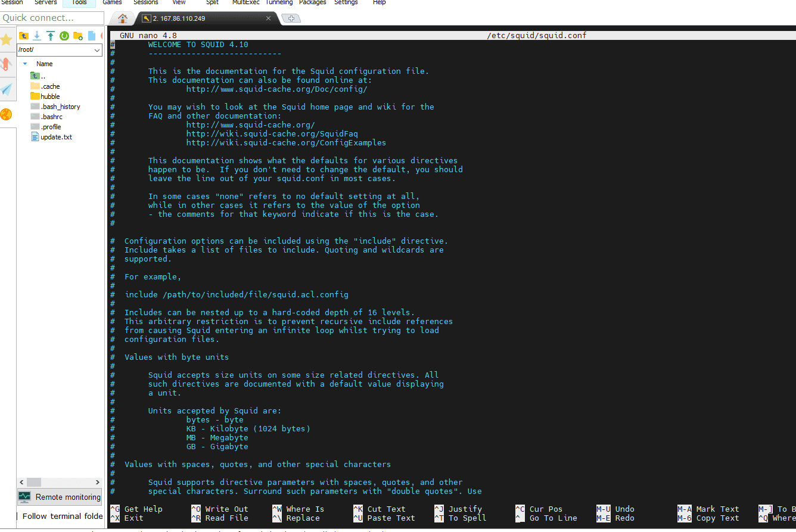Click the wiki.squid-cache.org/ConfigExamples URL
796x532 pixels.
[x=286, y=143]
